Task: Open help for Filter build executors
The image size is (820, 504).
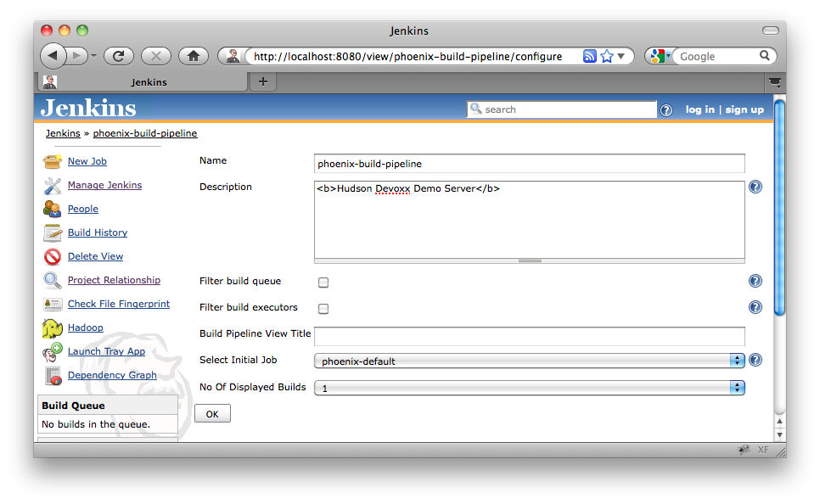Action: click(755, 307)
